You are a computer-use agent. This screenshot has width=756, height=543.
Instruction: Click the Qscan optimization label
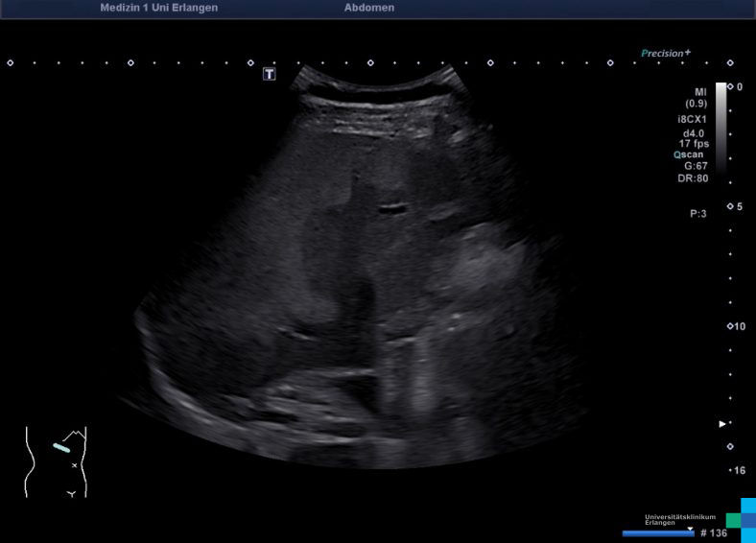(x=691, y=154)
